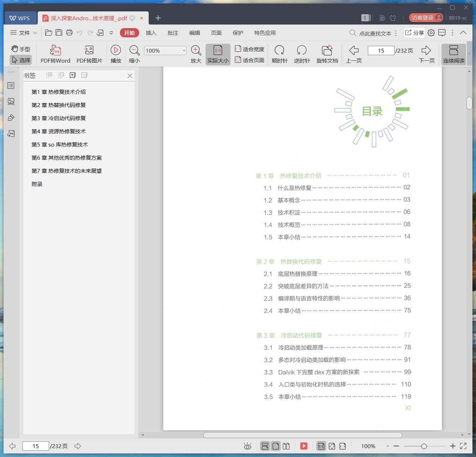This screenshot has height=457, width=476.
Task: Click the 旋转文档 icon
Action: tap(327, 50)
